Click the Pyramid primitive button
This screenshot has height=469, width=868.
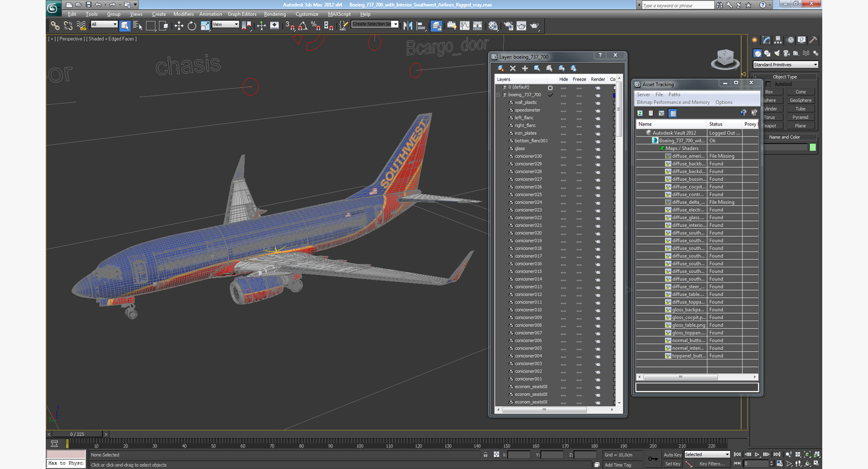click(801, 117)
